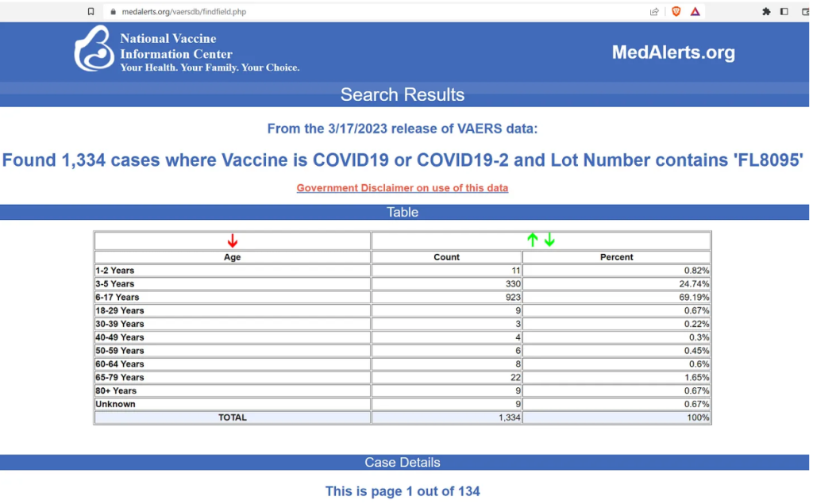Select the 6-17 Years row label
The width and height of the screenshot is (813, 504).
[x=118, y=298]
